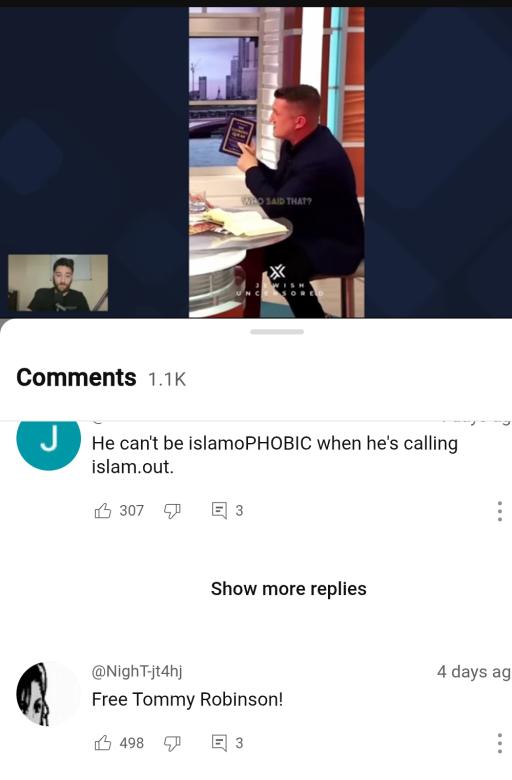Expand Show more replies
512x780 pixels.
pyautogui.click(x=289, y=588)
